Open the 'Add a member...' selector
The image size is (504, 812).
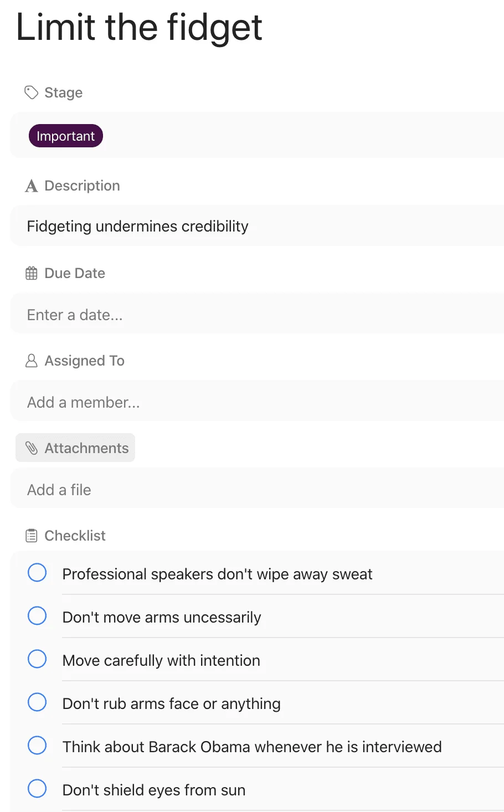tap(258, 402)
